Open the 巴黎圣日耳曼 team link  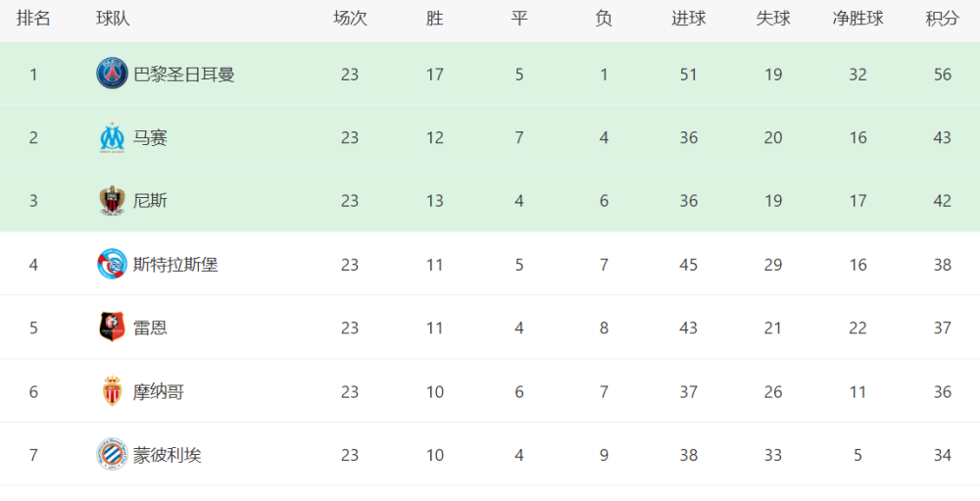pos(184,75)
